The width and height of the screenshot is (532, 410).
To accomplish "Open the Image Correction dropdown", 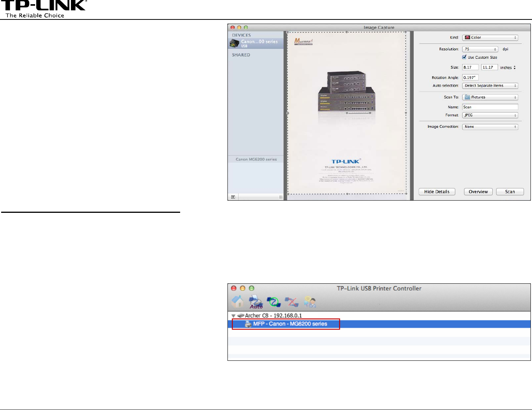I will 490,127.
